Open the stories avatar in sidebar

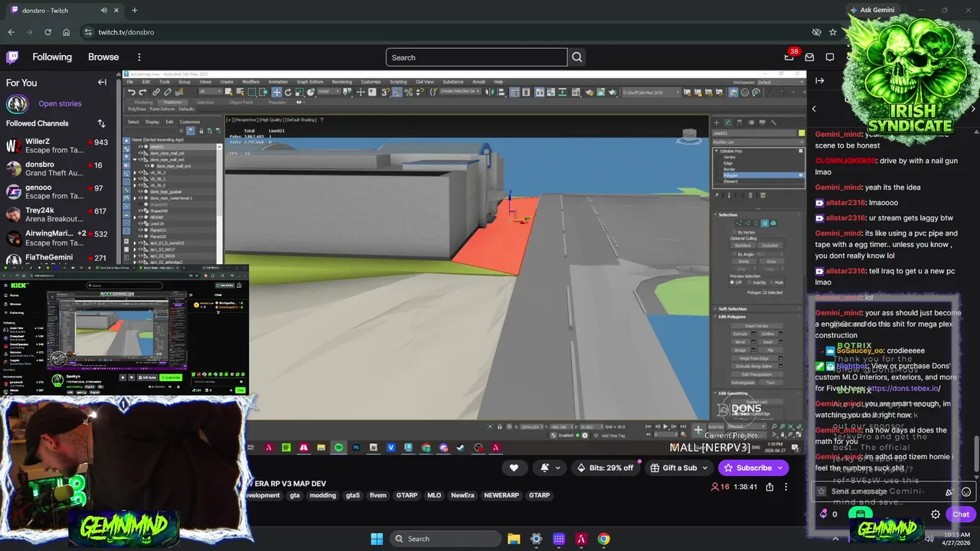(17, 104)
